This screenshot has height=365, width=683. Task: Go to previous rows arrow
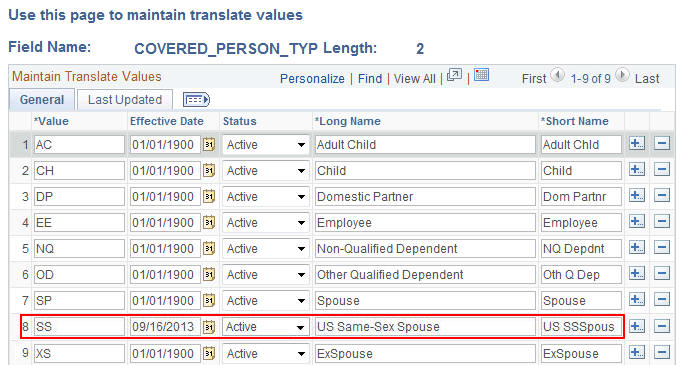(558, 76)
